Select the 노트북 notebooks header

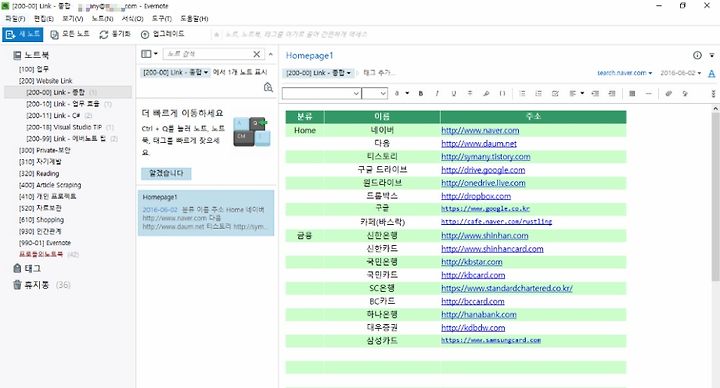(x=31, y=55)
